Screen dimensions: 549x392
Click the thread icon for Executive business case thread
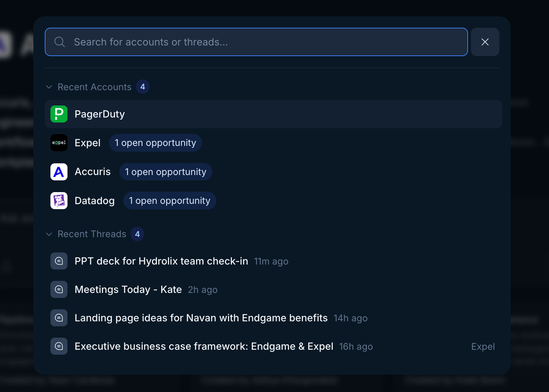pyautogui.click(x=59, y=346)
